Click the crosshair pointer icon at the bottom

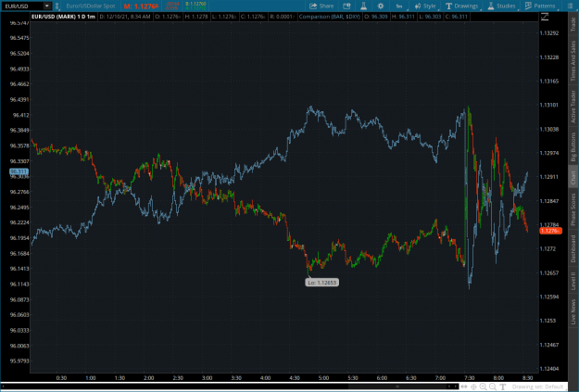click(x=473, y=386)
